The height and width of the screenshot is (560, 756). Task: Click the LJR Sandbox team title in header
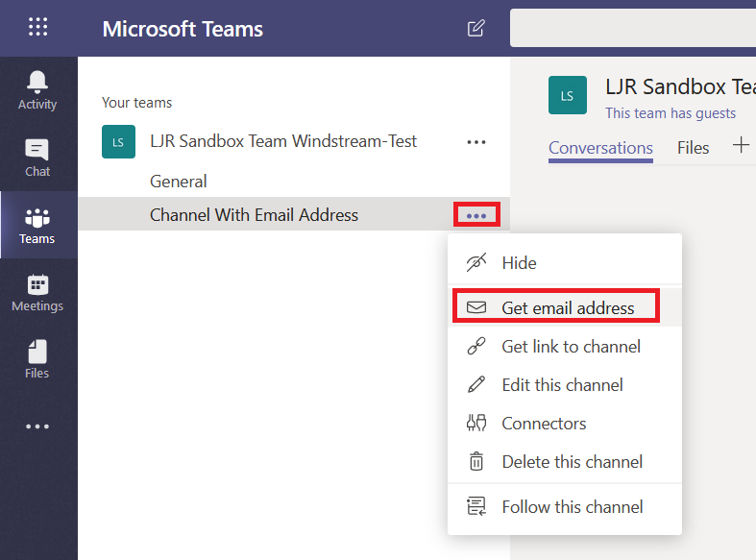click(x=680, y=86)
